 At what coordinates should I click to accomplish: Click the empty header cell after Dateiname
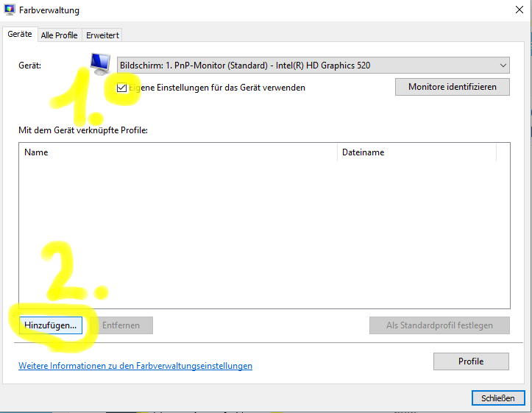(x=503, y=152)
